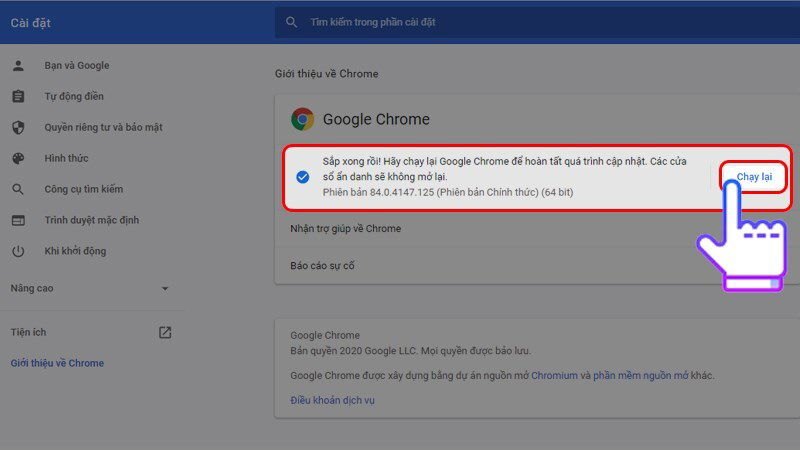Click the Bản quyền 2020 Google LLC text
800x450 pixels.
coord(411,351)
